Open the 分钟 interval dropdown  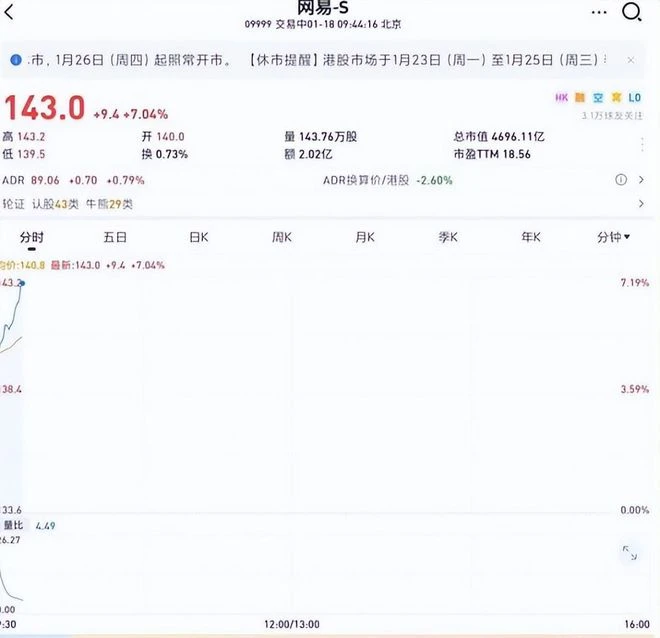614,237
